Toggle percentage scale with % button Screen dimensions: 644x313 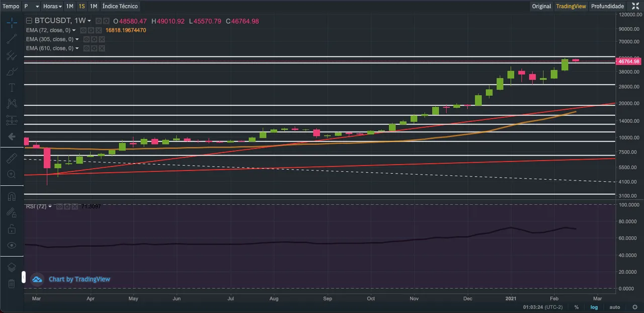click(x=577, y=307)
